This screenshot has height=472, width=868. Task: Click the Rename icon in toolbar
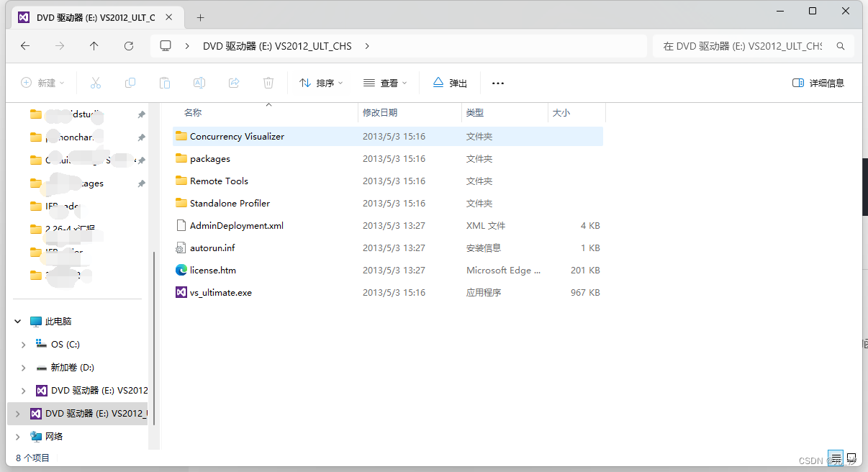tap(199, 83)
